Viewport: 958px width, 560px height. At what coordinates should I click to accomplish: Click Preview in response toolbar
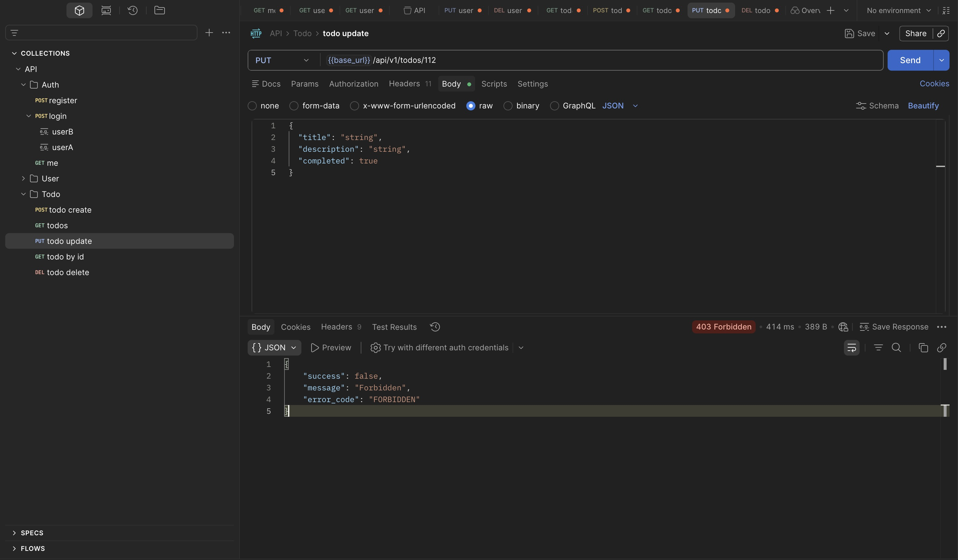pyautogui.click(x=331, y=348)
